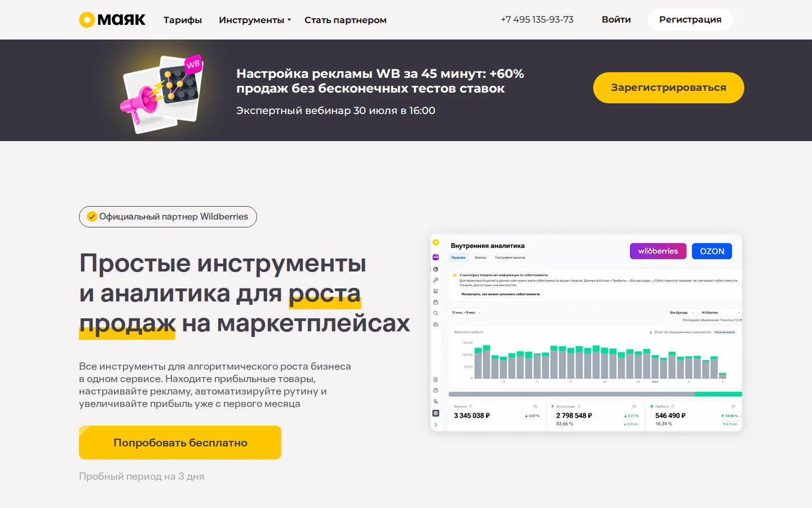Click the 3 345 038 ₽ revenue value
This screenshot has width=812, height=508.
click(x=472, y=415)
